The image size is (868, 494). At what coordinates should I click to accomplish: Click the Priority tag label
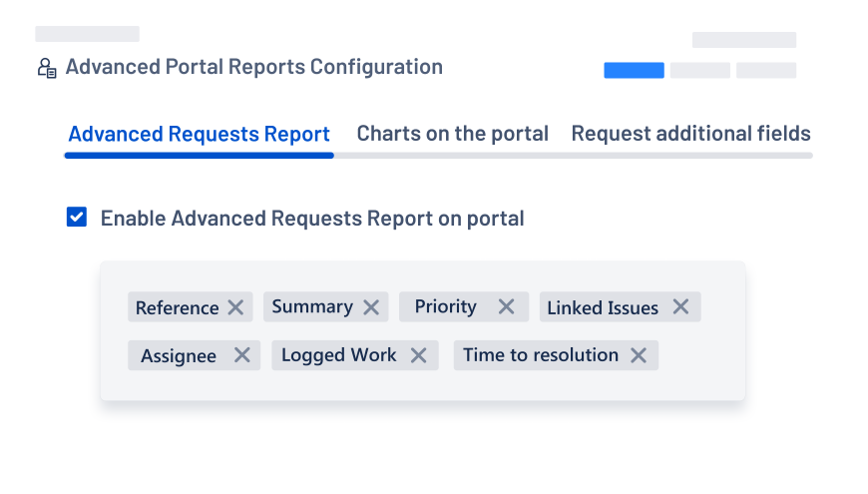point(445,307)
